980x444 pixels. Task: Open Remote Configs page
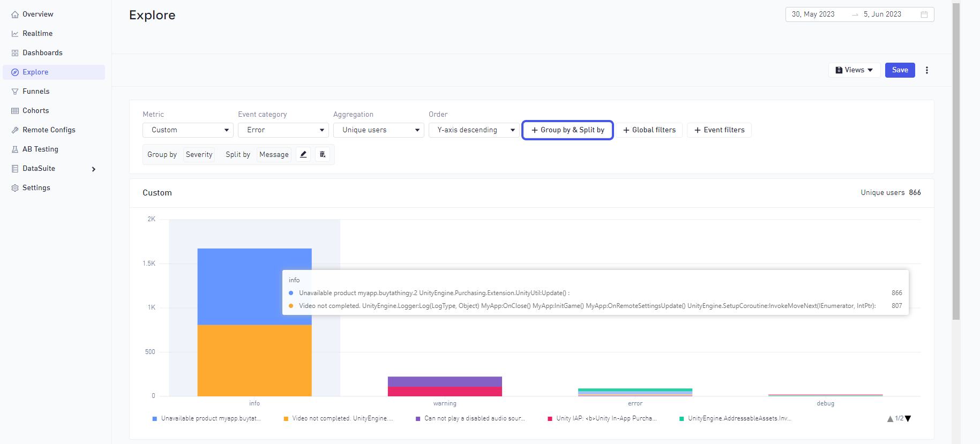point(49,130)
